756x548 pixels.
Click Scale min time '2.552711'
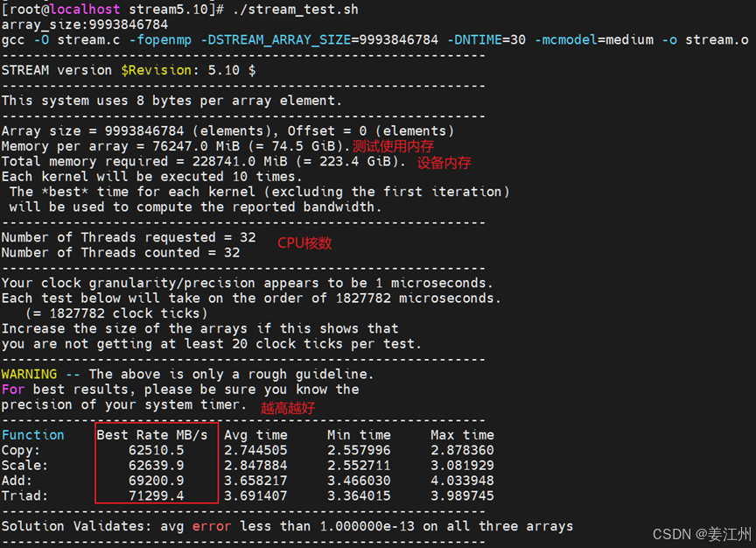(359, 466)
